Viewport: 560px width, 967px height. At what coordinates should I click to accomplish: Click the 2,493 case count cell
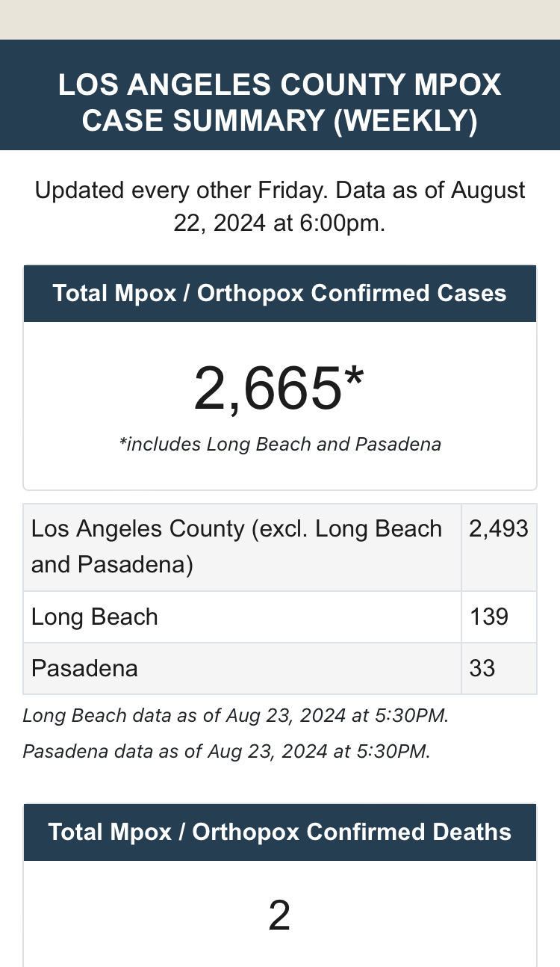click(498, 529)
